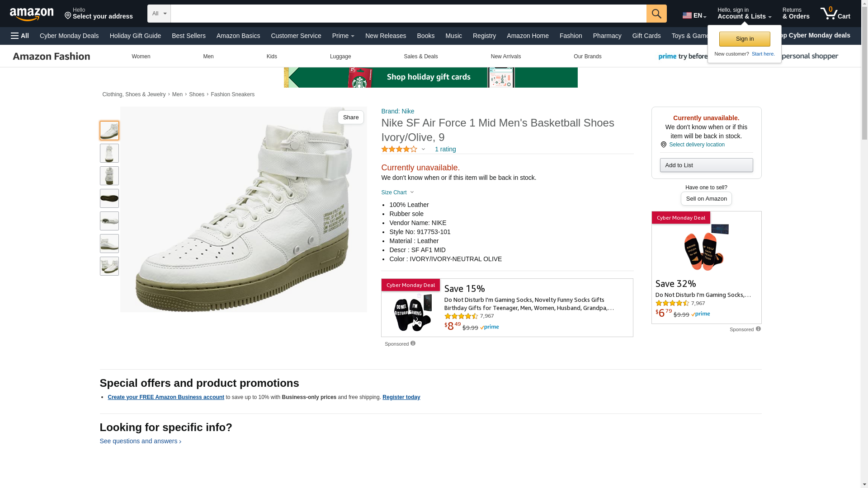Click the Select delivery location link
The height and width of the screenshot is (488, 868).
point(696,145)
